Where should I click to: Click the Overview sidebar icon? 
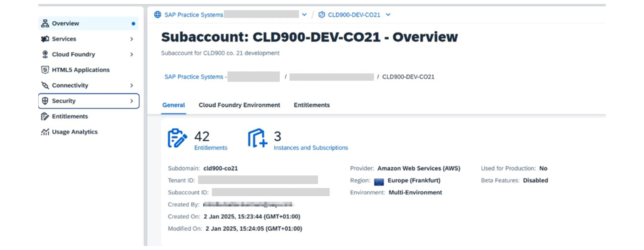pos(45,23)
